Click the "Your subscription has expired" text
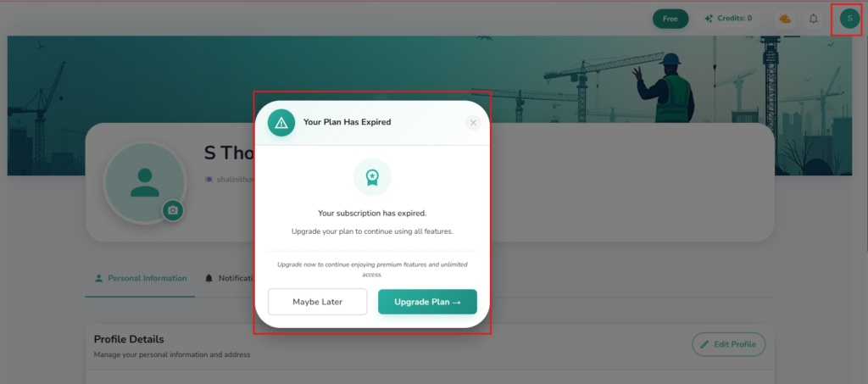868x384 pixels. (372, 214)
